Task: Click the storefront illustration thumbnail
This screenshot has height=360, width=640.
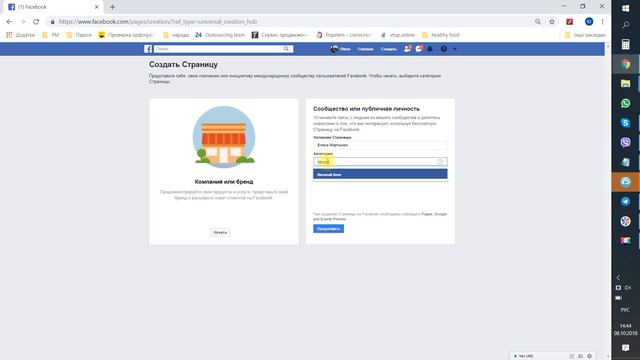Action: 224,138
